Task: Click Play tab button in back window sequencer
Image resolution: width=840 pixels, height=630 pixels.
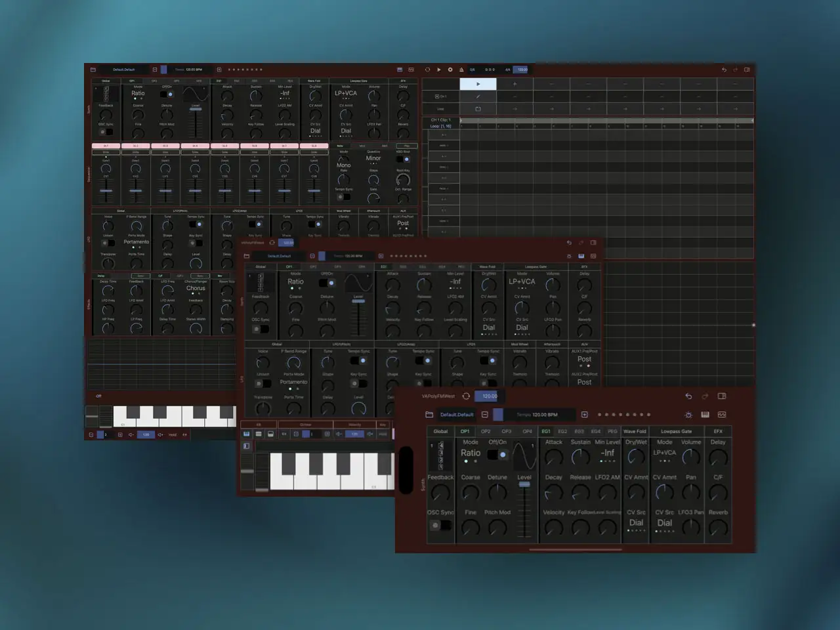Action: [407, 146]
